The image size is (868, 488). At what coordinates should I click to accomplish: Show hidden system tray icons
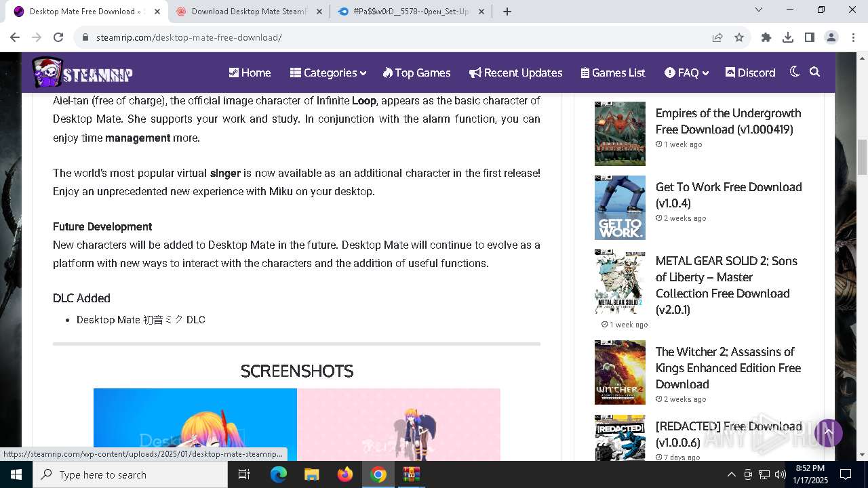coord(731,474)
